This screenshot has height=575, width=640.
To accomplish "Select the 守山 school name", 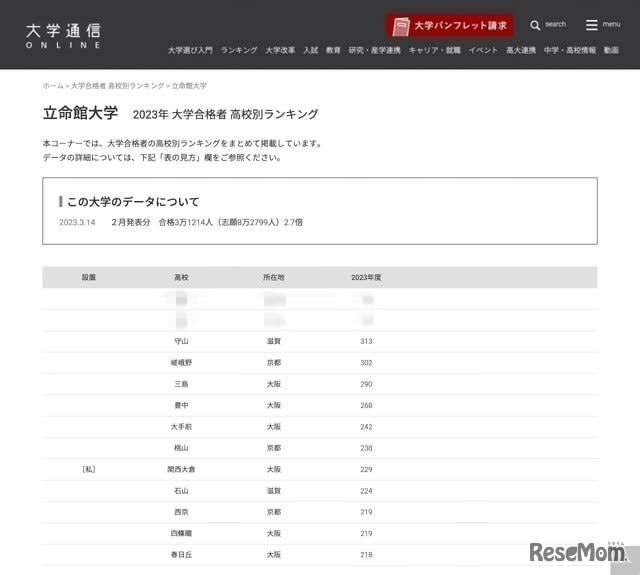I will point(181,341).
